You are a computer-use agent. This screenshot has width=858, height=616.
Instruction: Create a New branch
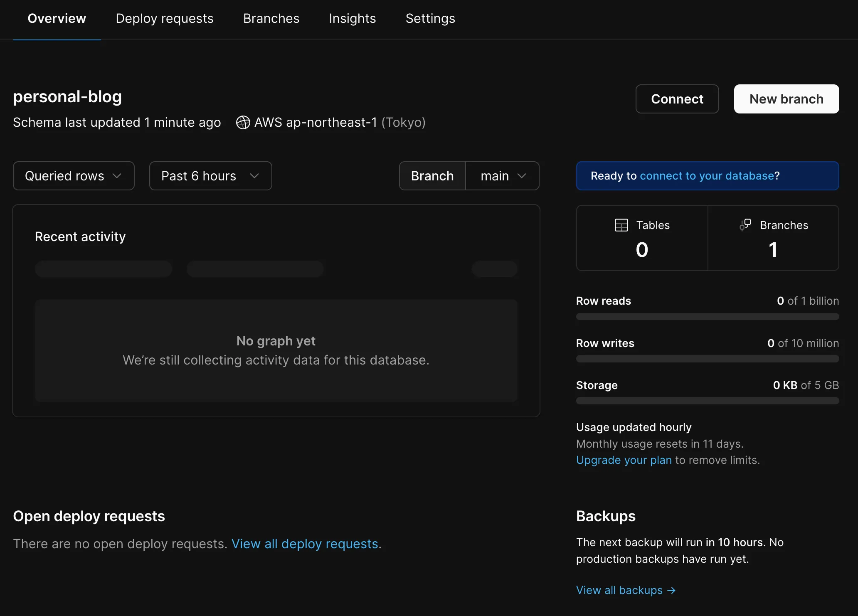click(x=786, y=99)
